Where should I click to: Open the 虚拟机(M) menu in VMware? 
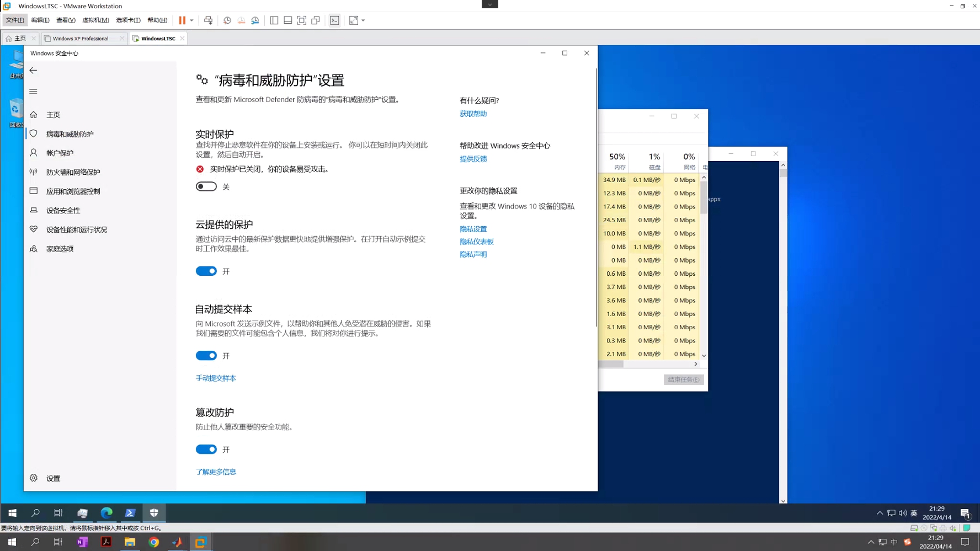pyautogui.click(x=95, y=20)
